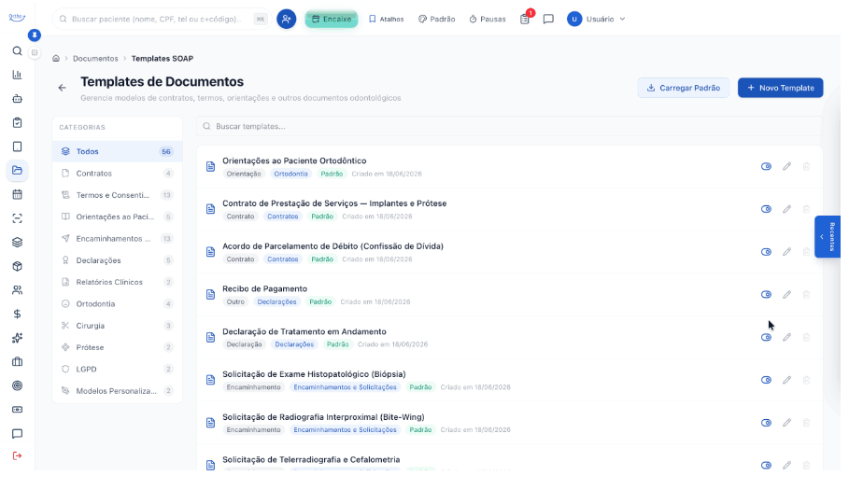The height and width of the screenshot is (504, 863).
Task: Select the Ortodontia category
Action: [118, 303]
